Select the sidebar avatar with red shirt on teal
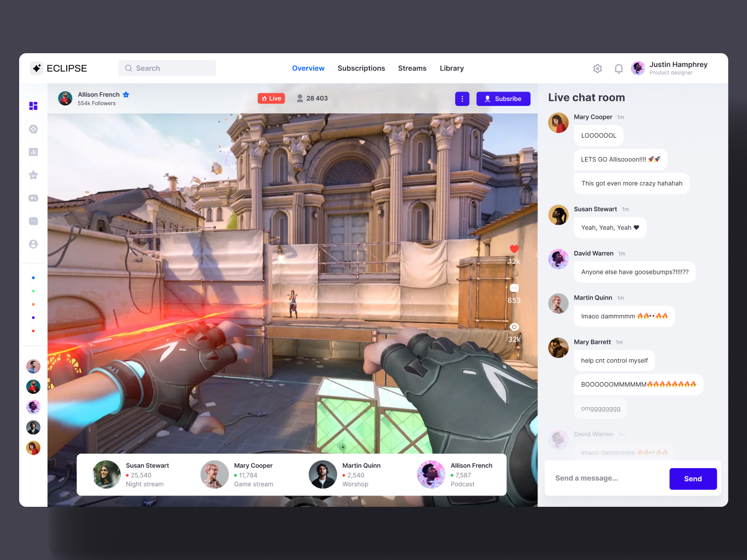The image size is (747, 560). (x=33, y=387)
